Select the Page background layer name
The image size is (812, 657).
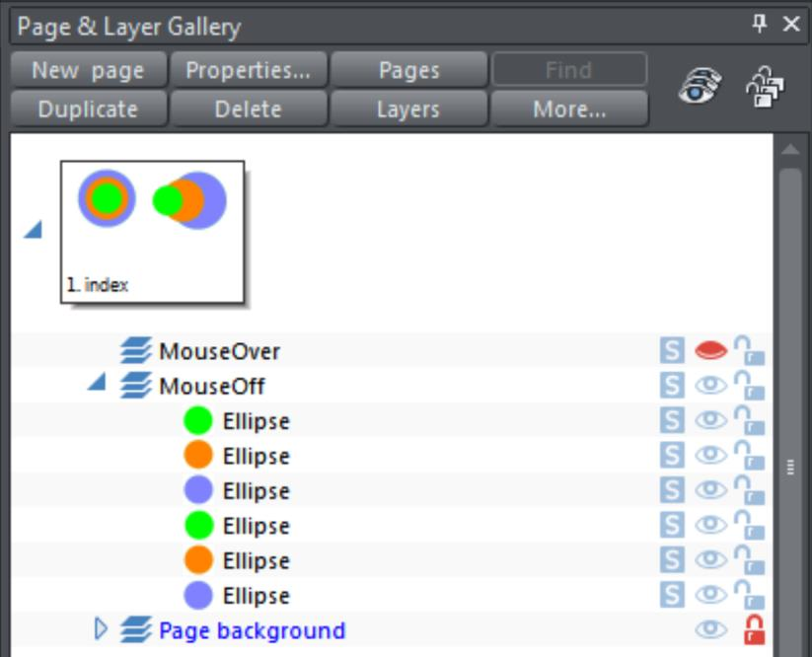pyautogui.click(x=253, y=630)
